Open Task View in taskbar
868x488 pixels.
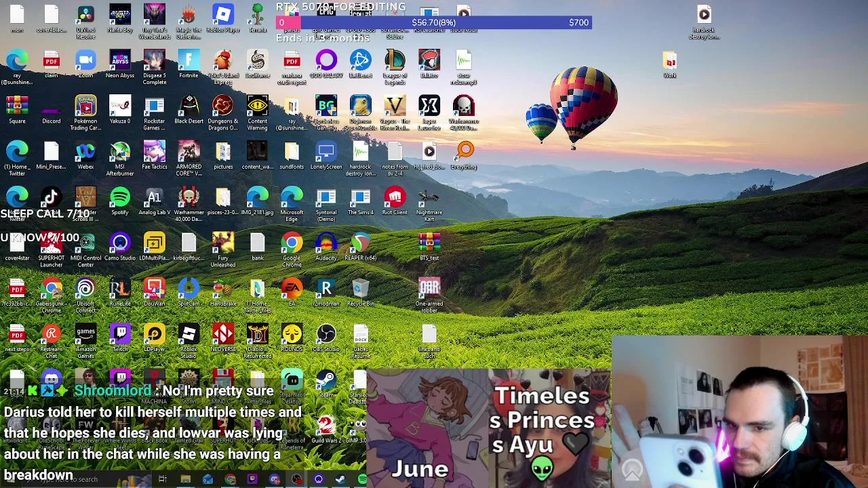(x=163, y=480)
